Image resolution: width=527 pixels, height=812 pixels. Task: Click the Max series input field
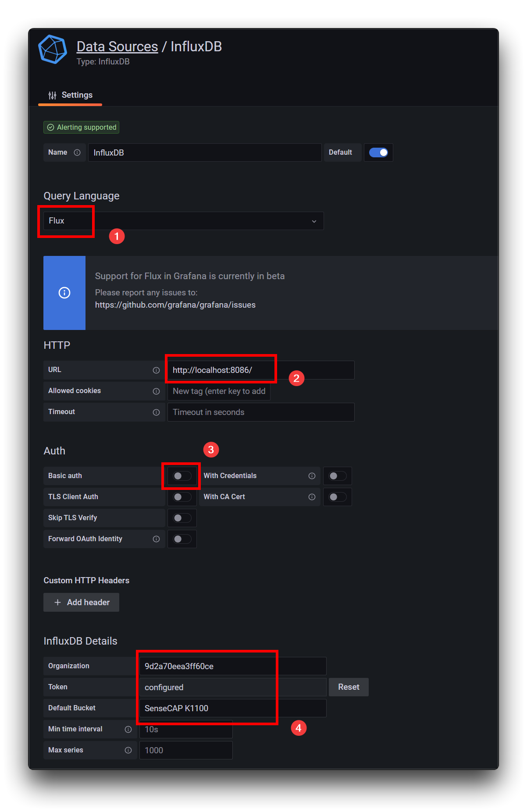[x=186, y=750]
